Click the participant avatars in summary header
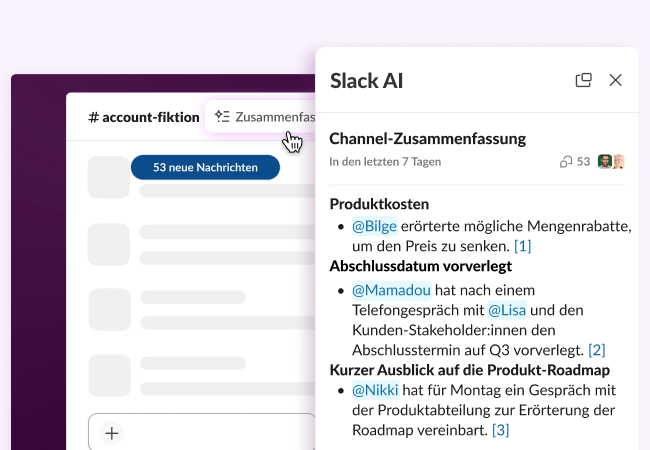The image size is (650, 450). click(x=611, y=162)
